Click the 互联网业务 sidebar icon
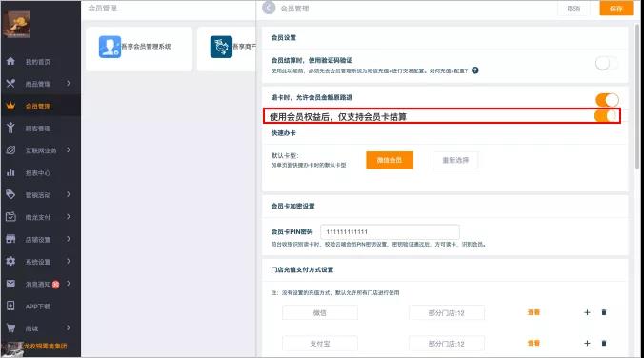This screenshot has height=358, width=644. point(10,150)
